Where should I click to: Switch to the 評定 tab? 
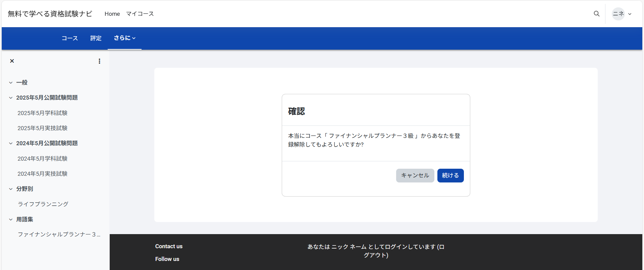(96, 38)
